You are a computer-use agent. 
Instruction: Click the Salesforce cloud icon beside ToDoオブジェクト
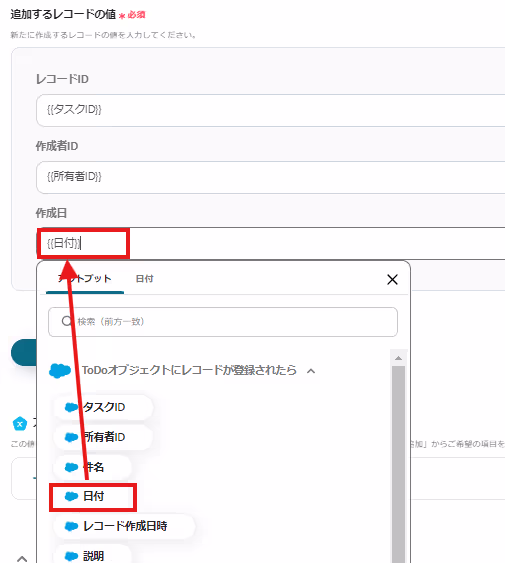point(60,371)
